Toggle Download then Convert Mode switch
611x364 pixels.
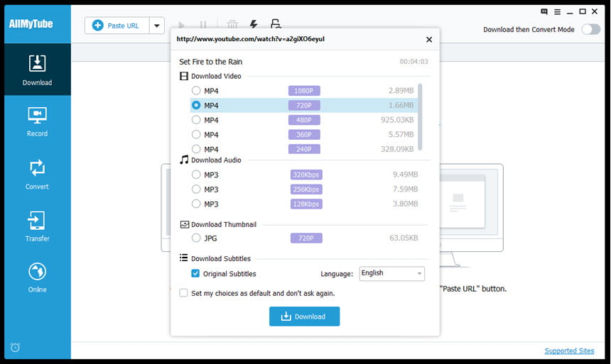pyautogui.click(x=590, y=29)
